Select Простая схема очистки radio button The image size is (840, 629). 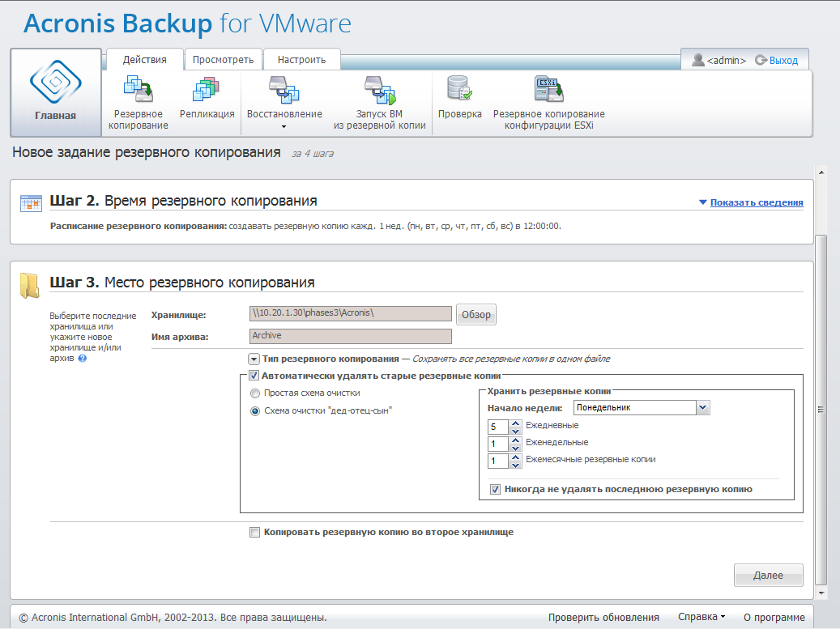coord(255,393)
